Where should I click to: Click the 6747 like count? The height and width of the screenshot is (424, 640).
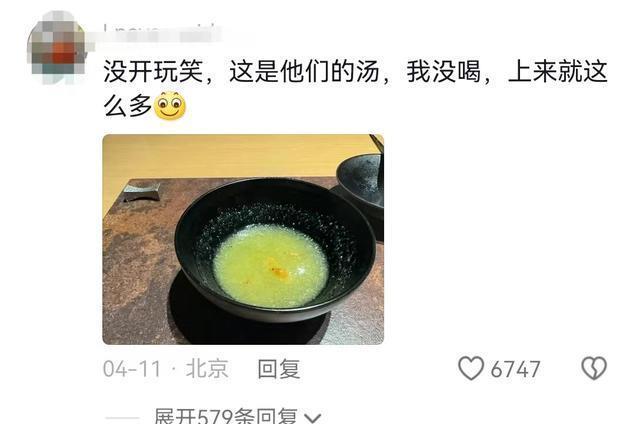(515, 369)
